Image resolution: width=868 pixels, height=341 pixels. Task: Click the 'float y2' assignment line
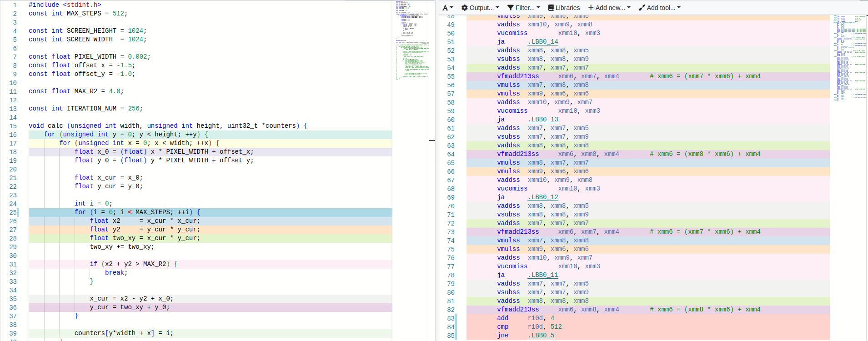click(145, 229)
